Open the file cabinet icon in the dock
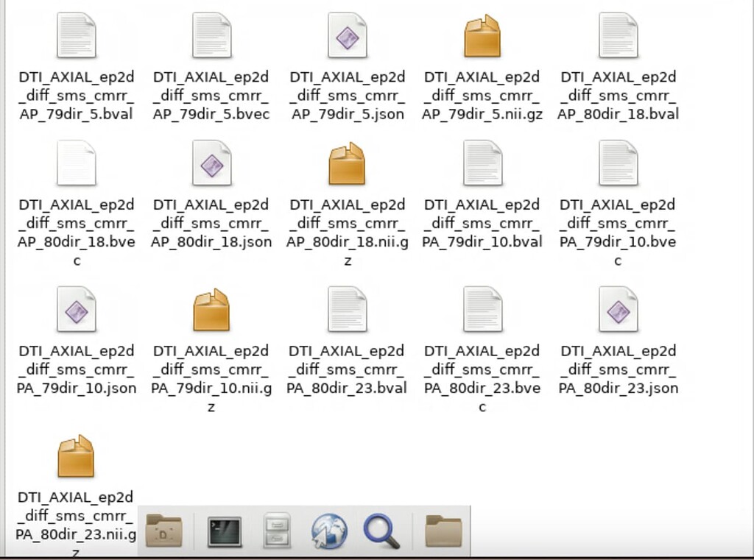The width and height of the screenshot is (754, 560). pos(276,529)
